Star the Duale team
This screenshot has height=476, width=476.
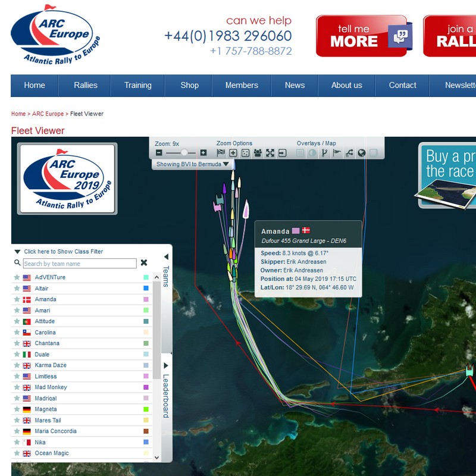click(x=17, y=354)
